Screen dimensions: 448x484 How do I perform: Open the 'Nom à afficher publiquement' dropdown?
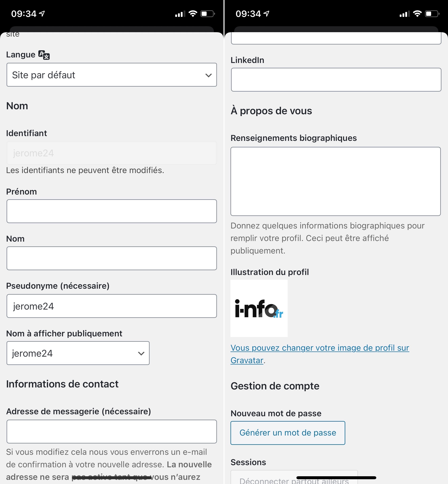[x=78, y=353]
